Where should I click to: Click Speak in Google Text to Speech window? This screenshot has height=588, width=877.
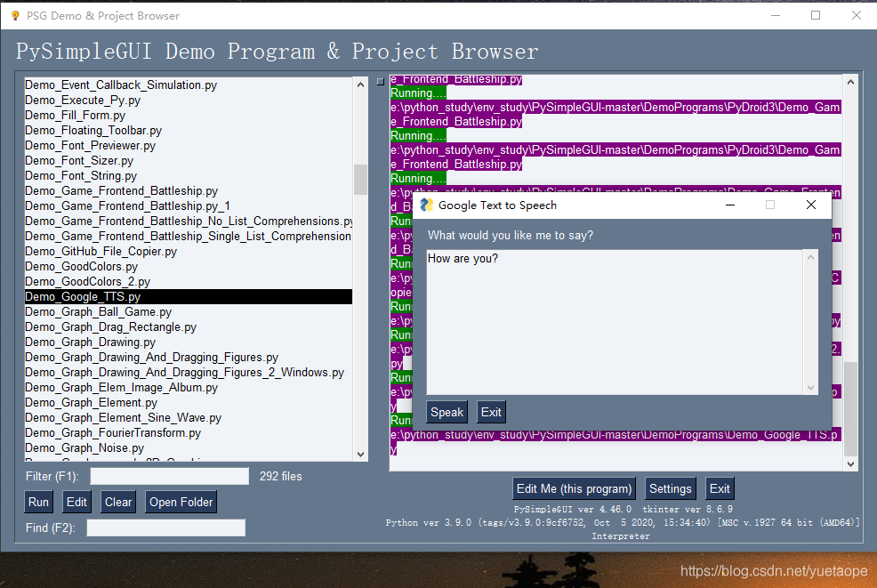447,412
